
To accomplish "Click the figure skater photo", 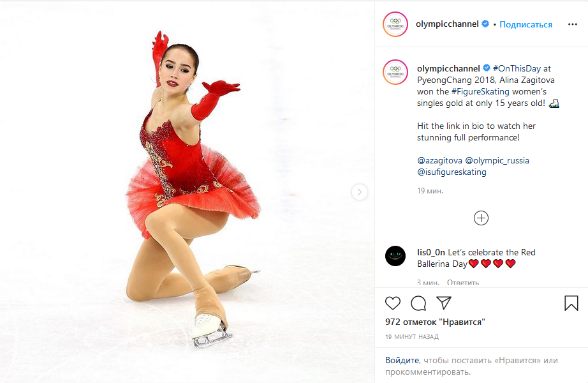I will pyautogui.click(x=187, y=192).
